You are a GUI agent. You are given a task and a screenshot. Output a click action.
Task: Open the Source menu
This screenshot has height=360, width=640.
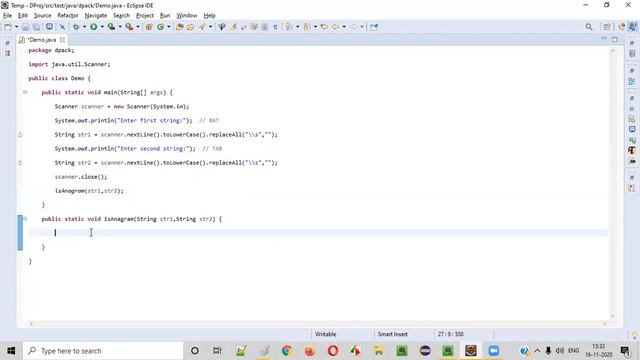click(42, 16)
